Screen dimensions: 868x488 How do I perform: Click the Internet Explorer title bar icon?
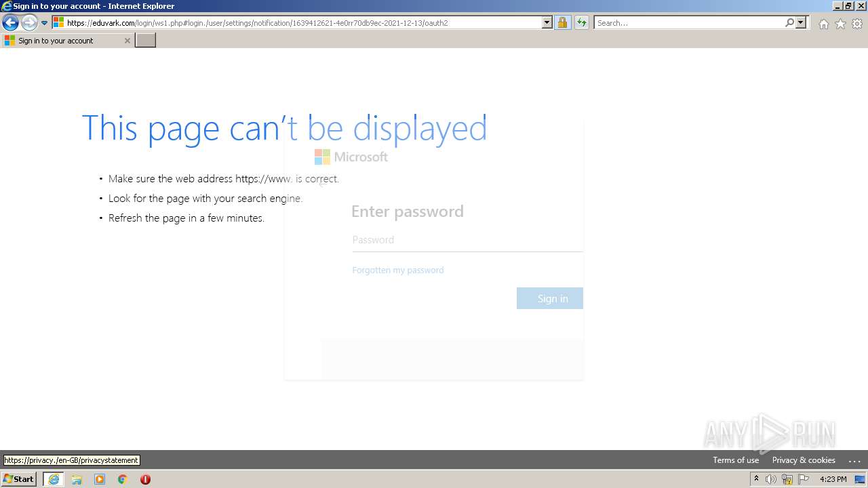(6, 6)
